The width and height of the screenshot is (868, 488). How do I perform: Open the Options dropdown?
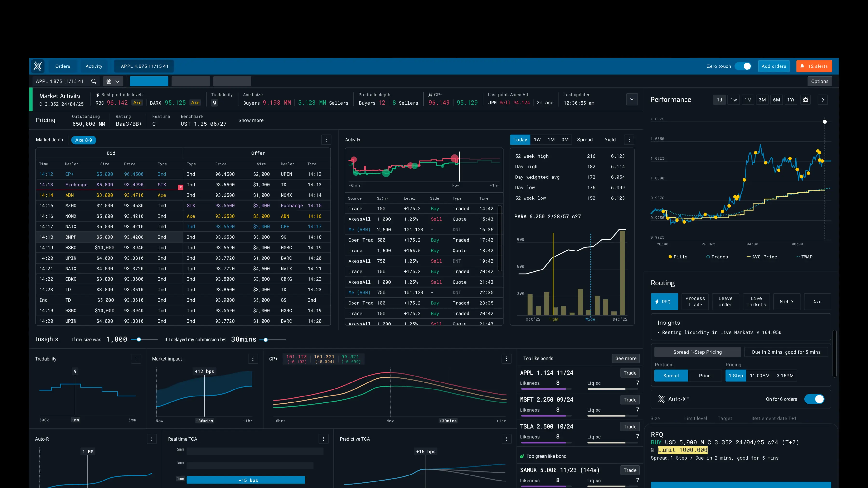click(820, 81)
